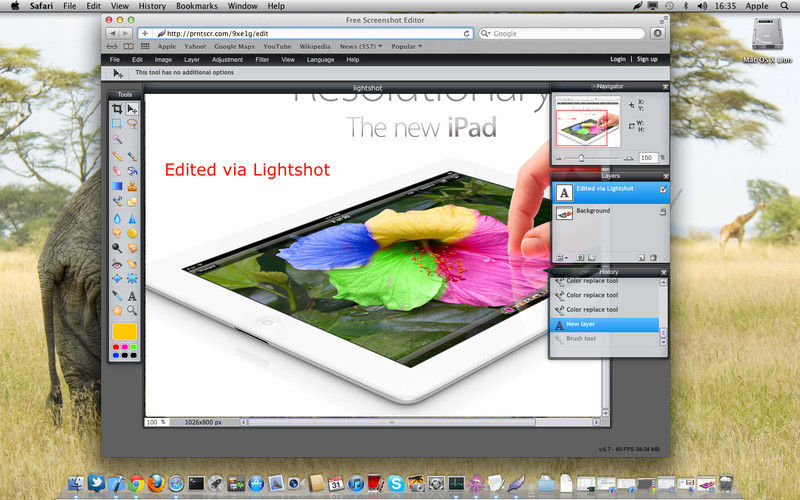
Task: Unlock the Background layer lock icon
Action: [663, 211]
